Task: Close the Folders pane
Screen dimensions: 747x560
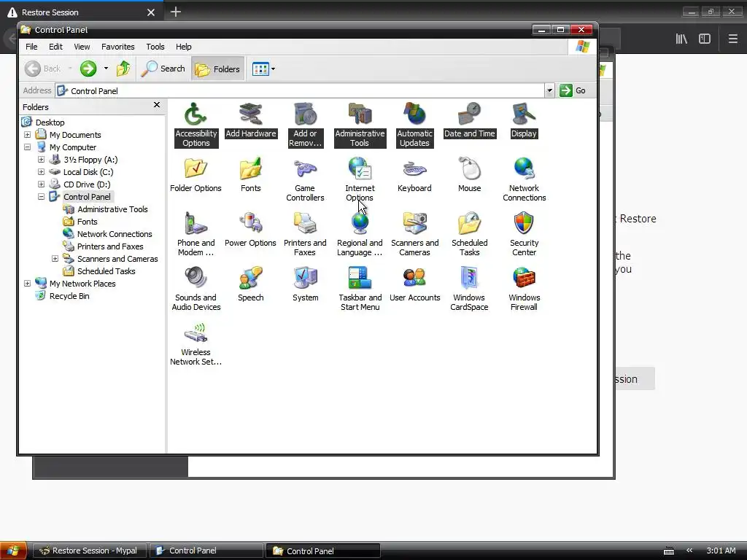Action: click(157, 105)
